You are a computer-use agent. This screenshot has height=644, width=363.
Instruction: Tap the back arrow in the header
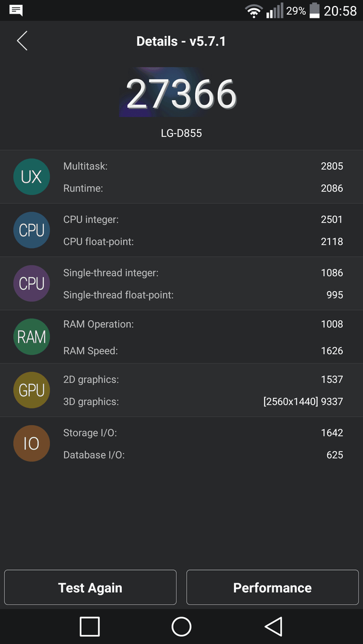[22, 41]
